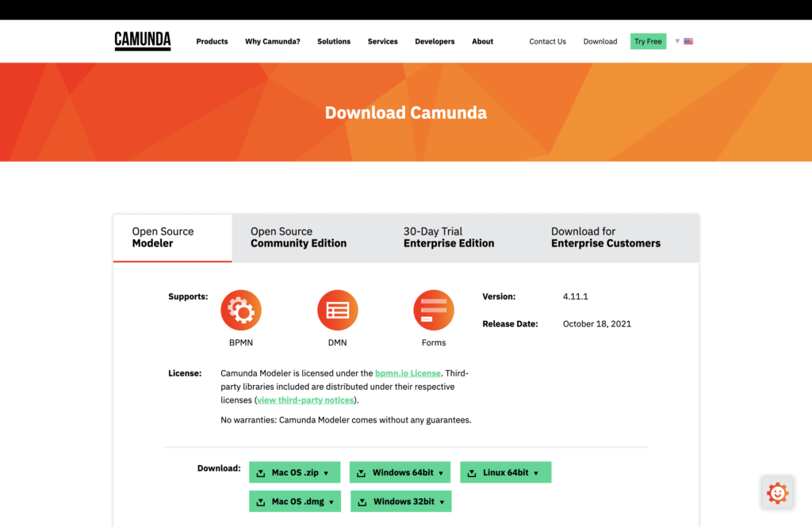Viewport: 812px width, 527px height.
Task: Click the Download: label
Action: 219,468
